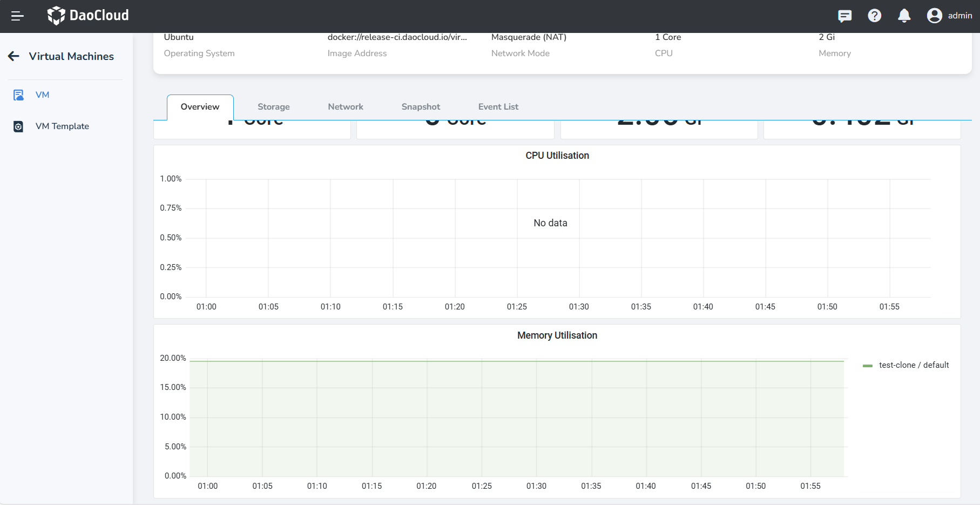
Task: Select the Overview tab
Action: click(200, 107)
